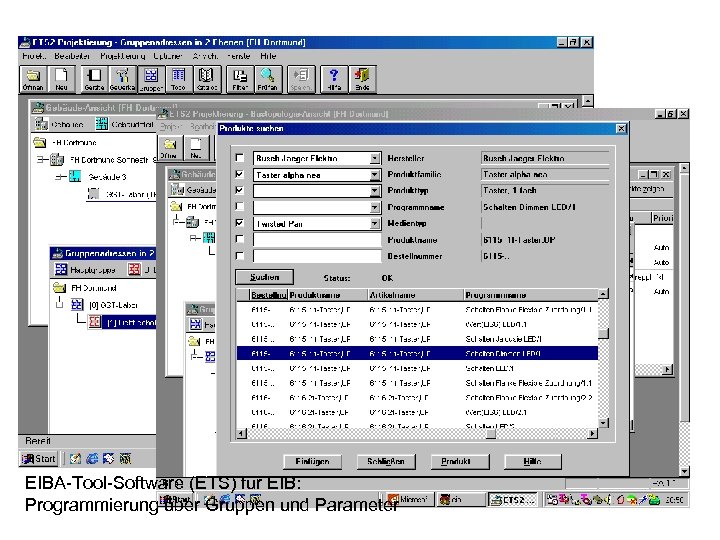Open the Fenster menu
Viewport: 720px width, 540px height.
point(239,56)
